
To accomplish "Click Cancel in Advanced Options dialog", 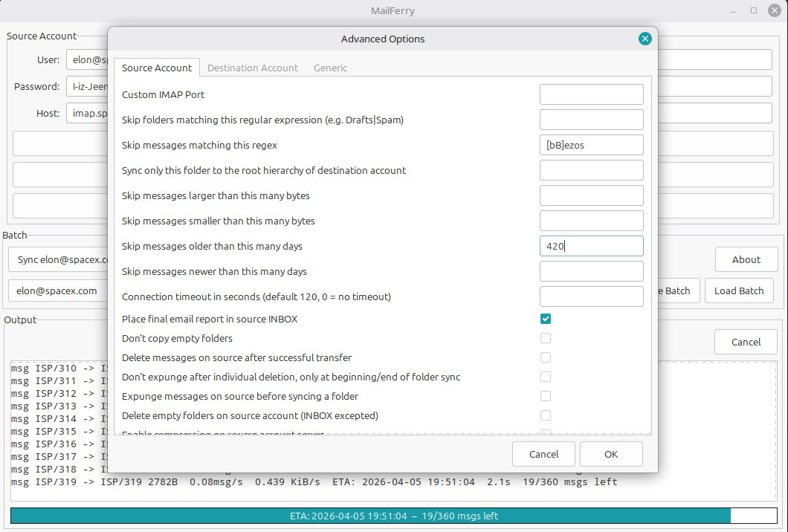I will 543,454.
